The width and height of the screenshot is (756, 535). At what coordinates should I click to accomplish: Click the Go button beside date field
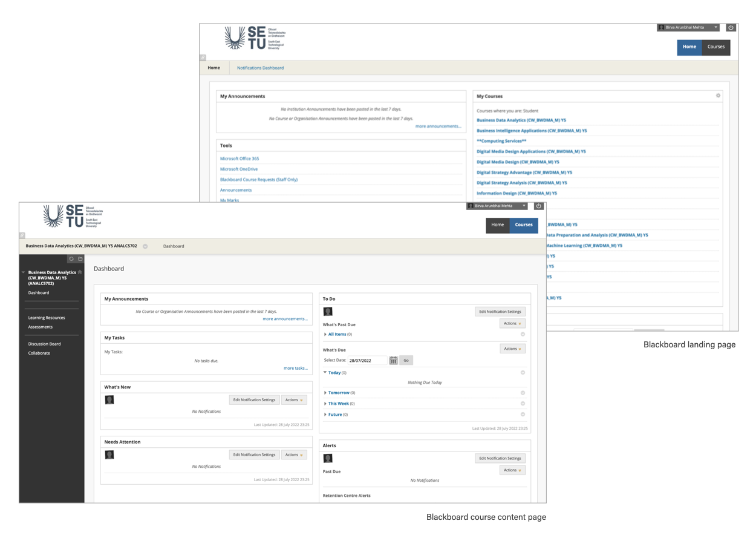pos(406,360)
